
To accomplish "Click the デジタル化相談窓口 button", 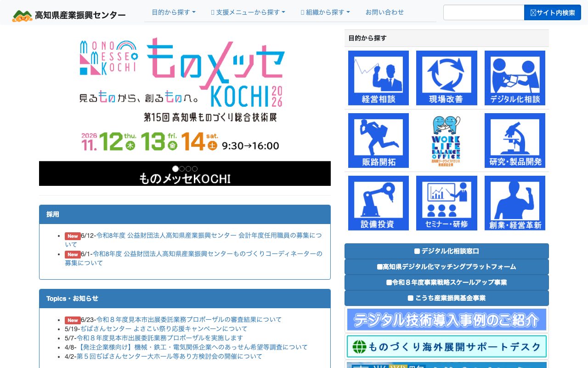I will pos(447,251).
